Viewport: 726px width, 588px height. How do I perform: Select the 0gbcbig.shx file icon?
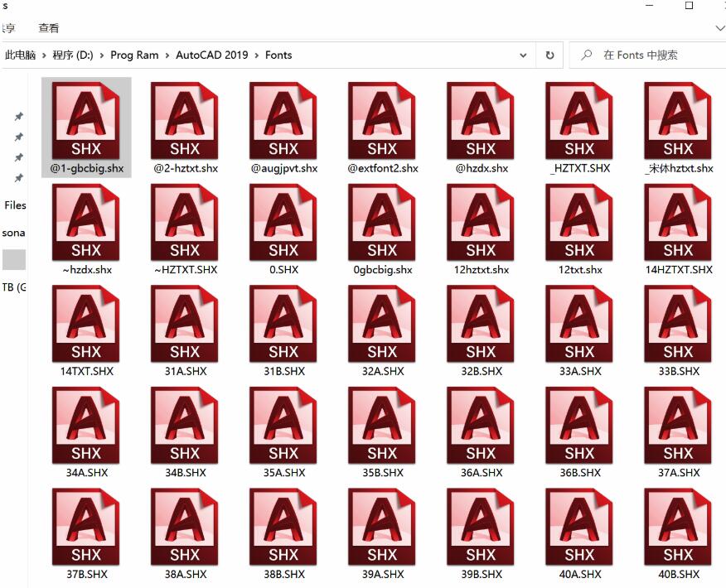tap(381, 222)
